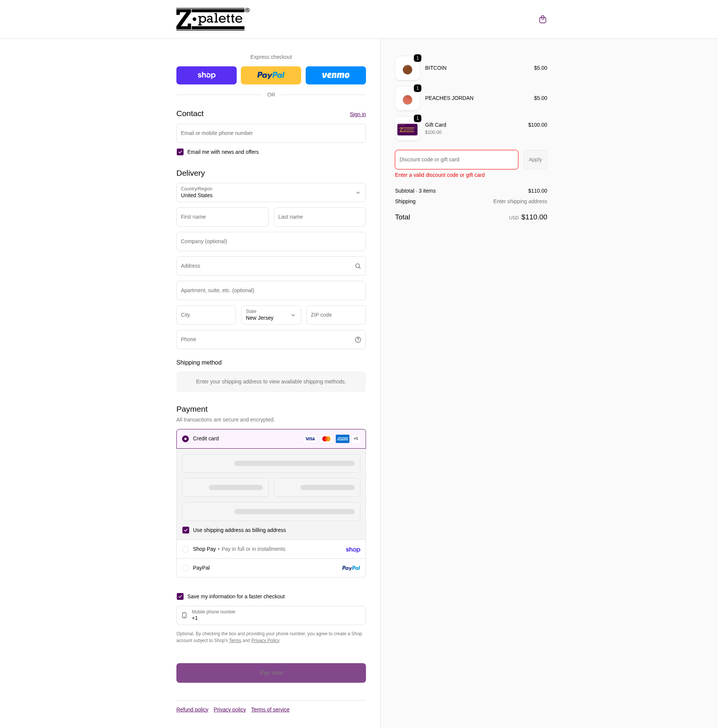Open the shopping cart

point(542,19)
